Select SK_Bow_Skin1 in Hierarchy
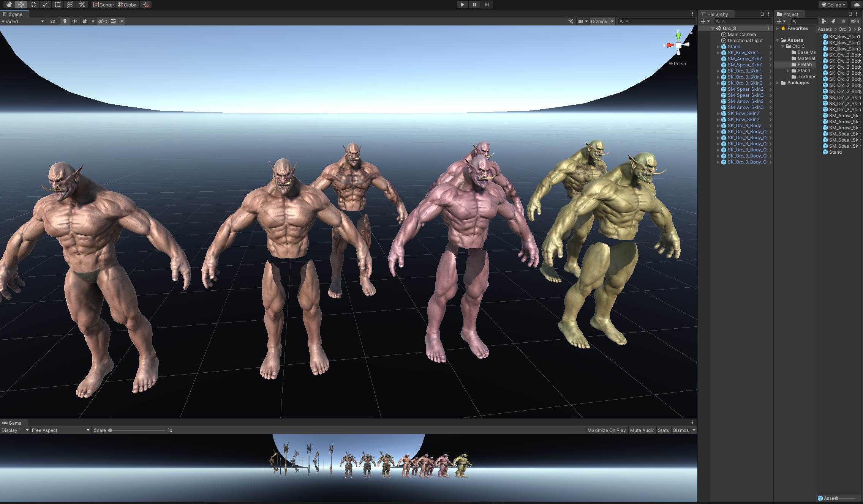Image resolution: width=863 pixels, height=504 pixels. pyautogui.click(x=743, y=53)
